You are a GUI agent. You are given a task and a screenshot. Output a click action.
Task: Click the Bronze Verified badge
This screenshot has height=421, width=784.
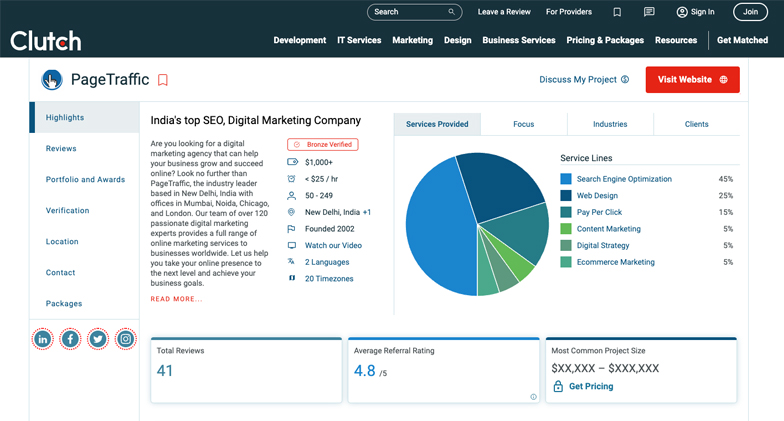coord(322,144)
